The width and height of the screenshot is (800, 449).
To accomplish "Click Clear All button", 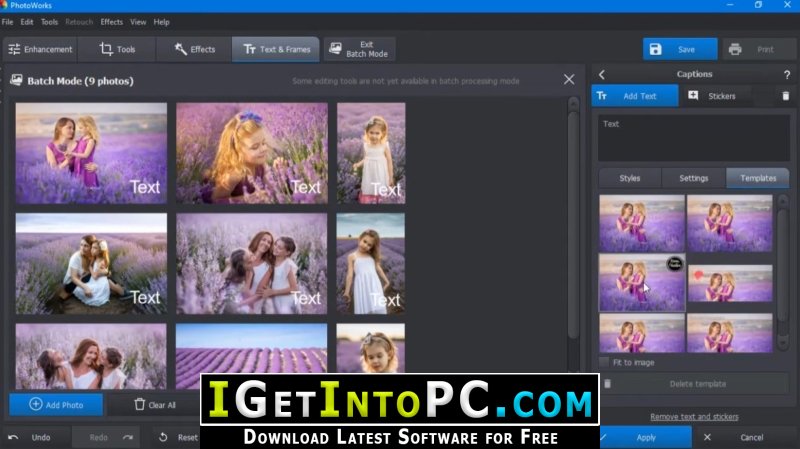I will tap(155, 405).
